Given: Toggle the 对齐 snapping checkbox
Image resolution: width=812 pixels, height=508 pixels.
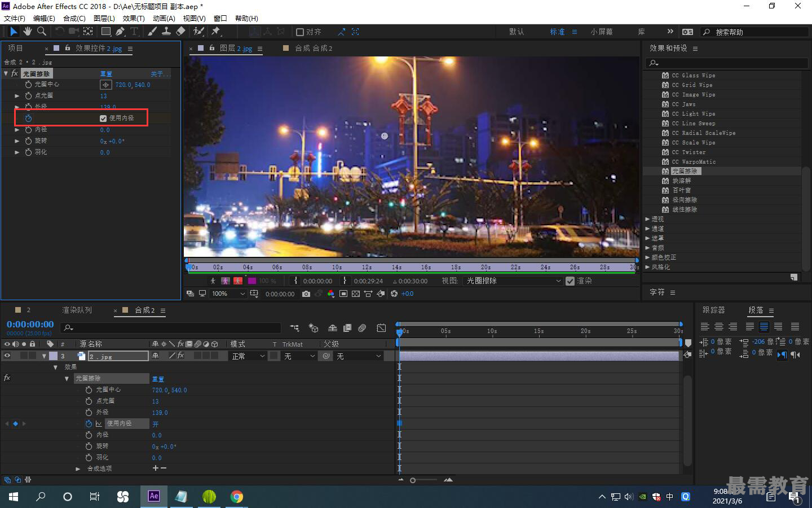Looking at the screenshot, I should tap(300, 32).
